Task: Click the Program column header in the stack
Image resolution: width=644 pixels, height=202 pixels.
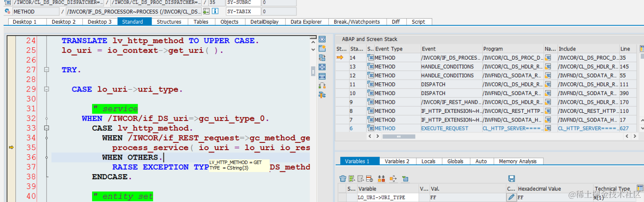Action: point(512,49)
